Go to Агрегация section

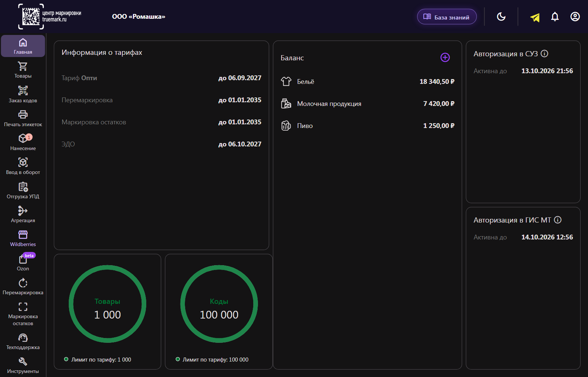pyautogui.click(x=23, y=214)
